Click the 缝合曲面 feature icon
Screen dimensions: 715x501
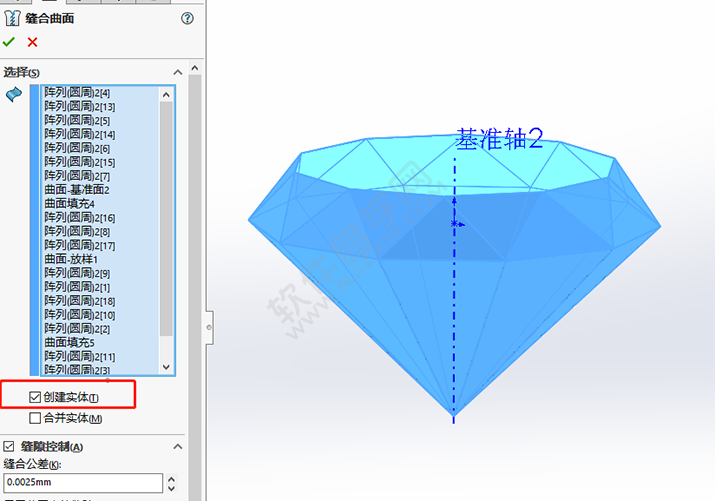12,18
